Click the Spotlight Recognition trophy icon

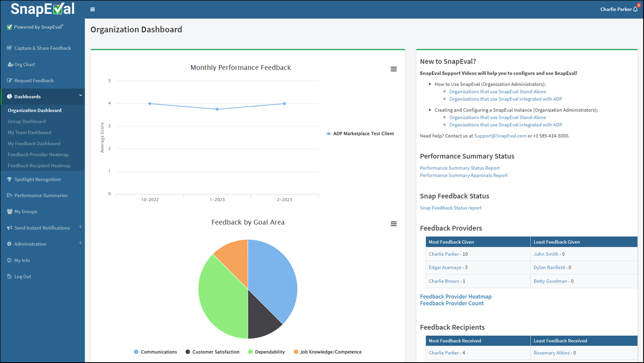(x=9, y=179)
